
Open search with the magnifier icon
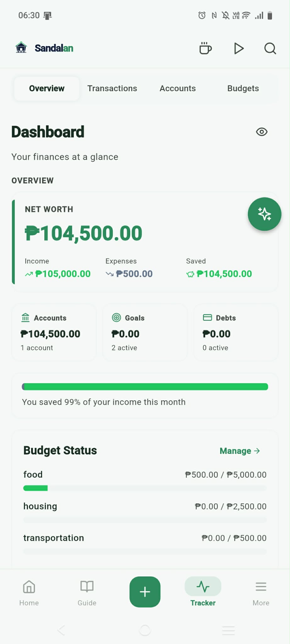[270, 48]
